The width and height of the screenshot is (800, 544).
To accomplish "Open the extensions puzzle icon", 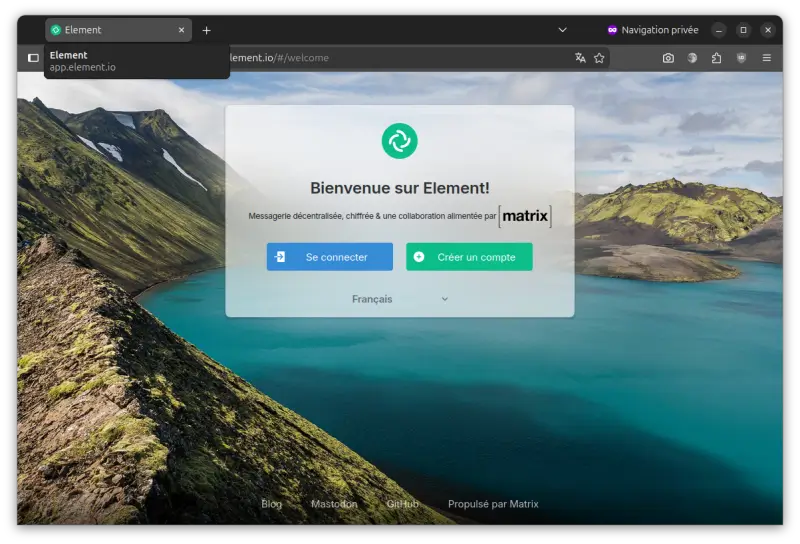I will pyautogui.click(x=716, y=58).
